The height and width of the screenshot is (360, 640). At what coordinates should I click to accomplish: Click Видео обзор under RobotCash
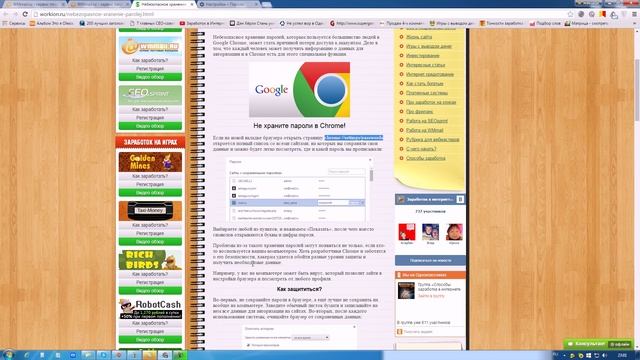(150, 340)
